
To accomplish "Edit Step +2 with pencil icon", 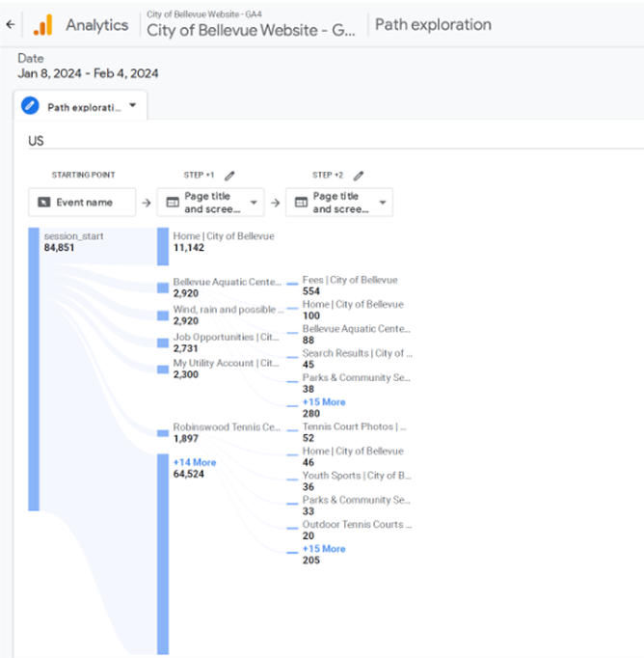I will click(x=359, y=176).
